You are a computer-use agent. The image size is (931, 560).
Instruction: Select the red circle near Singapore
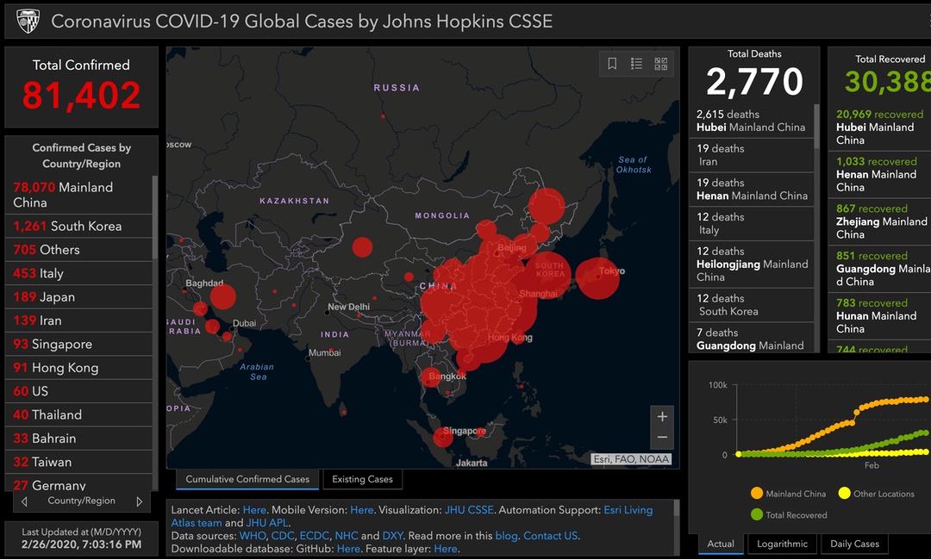coord(443,437)
